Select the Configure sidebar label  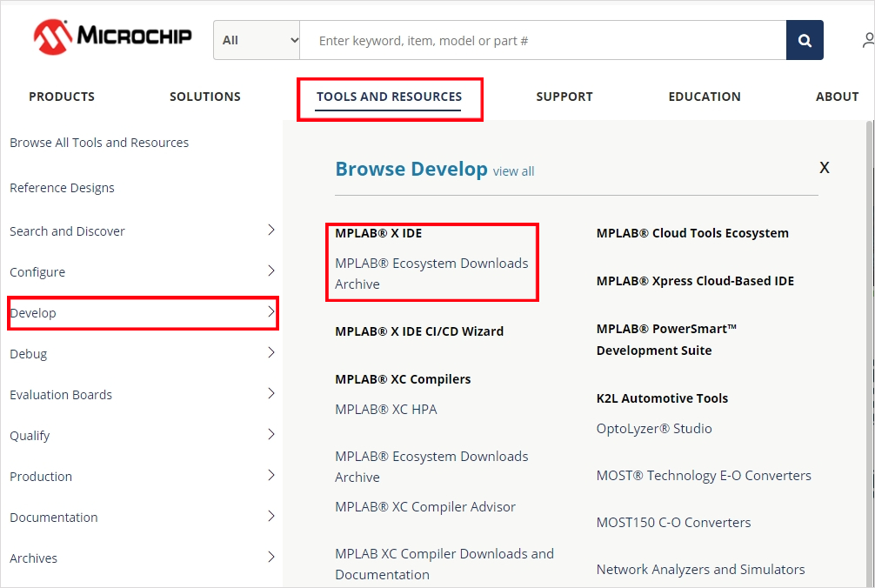(37, 272)
